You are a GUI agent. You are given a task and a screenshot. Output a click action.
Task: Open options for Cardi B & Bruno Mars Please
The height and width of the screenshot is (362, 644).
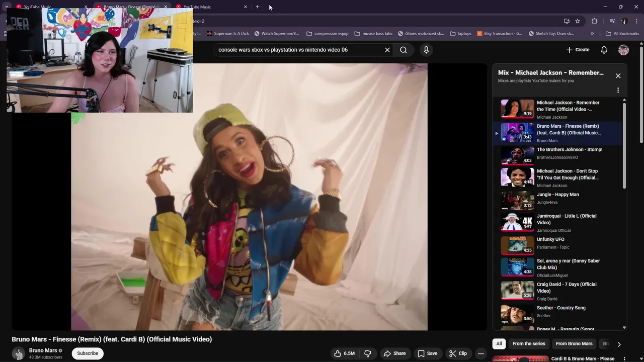click(625, 359)
